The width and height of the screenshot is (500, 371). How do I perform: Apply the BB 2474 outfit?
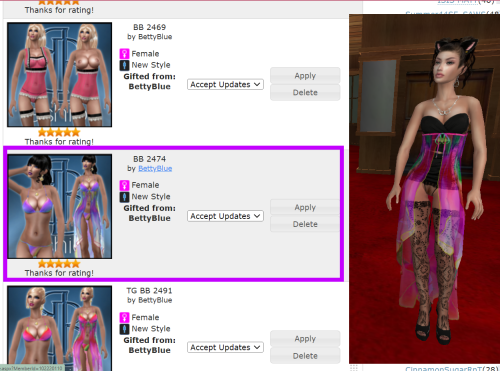point(305,207)
